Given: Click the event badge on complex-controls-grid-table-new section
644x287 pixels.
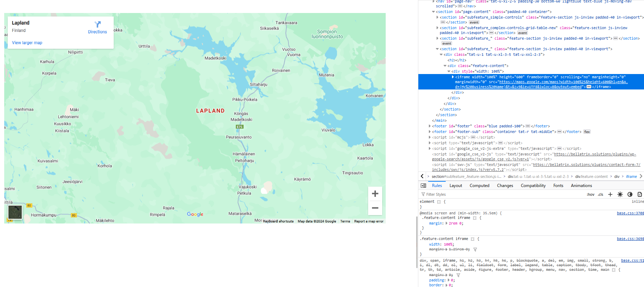Looking at the screenshot, I should (523, 33).
